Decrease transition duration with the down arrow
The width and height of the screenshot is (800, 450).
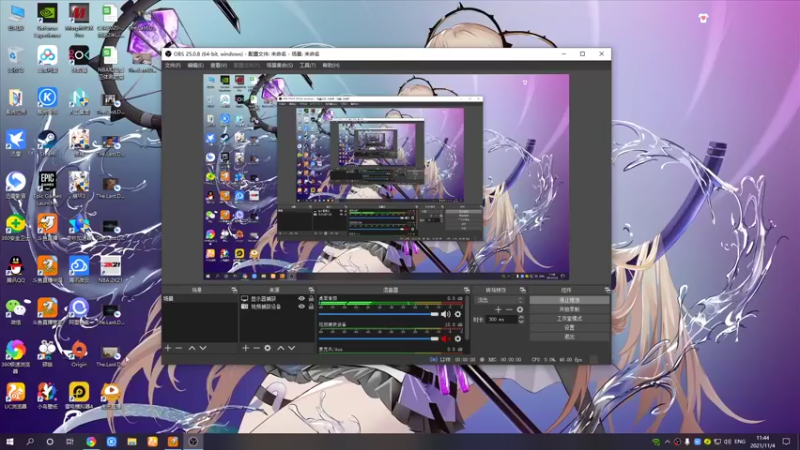tap(521, 321)
